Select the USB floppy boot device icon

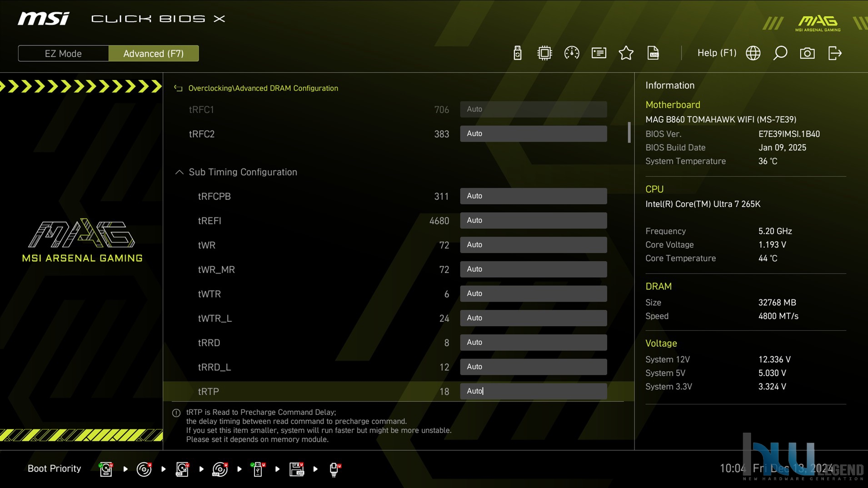click(x=296, y=469)
